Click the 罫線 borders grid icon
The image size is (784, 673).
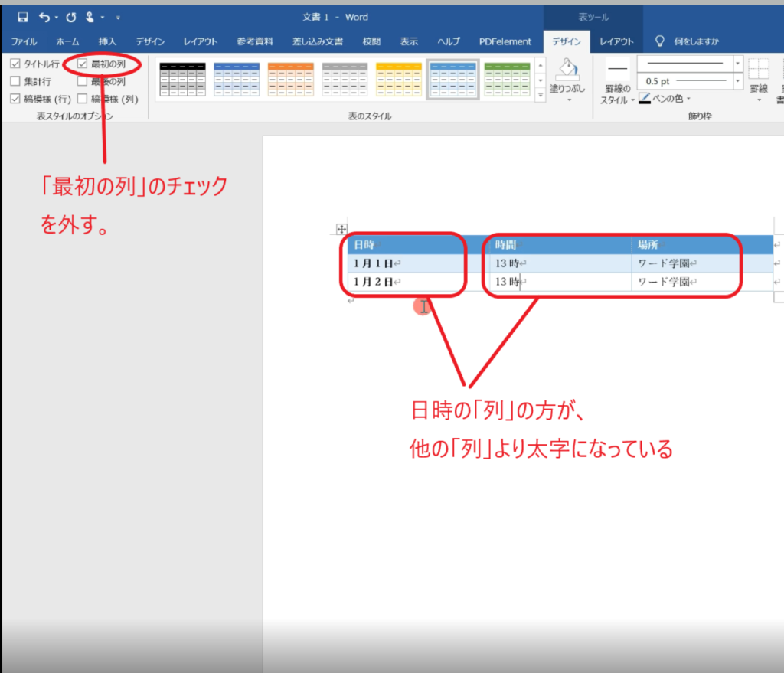click(x=758, y=70)
